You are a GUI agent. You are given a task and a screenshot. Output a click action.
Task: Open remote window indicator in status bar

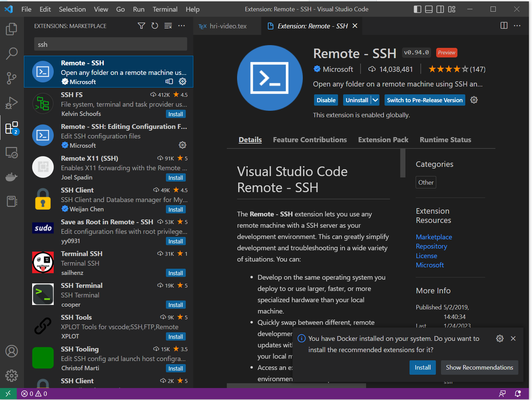coord(8,394)
